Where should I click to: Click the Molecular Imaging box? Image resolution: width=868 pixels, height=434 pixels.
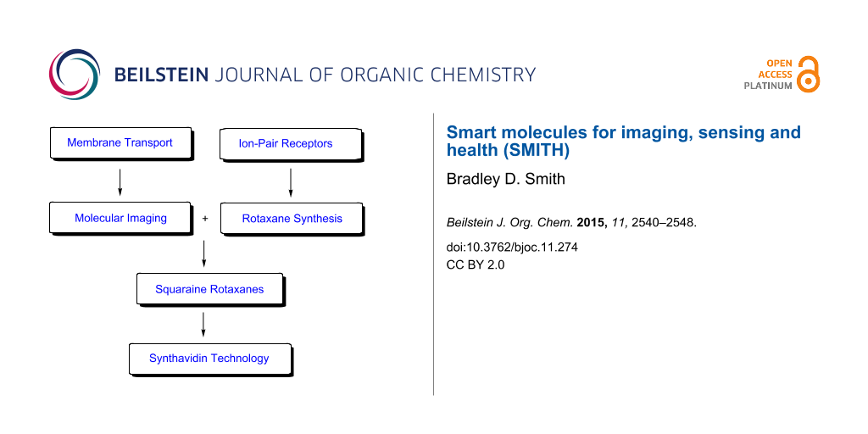point(120,218)
